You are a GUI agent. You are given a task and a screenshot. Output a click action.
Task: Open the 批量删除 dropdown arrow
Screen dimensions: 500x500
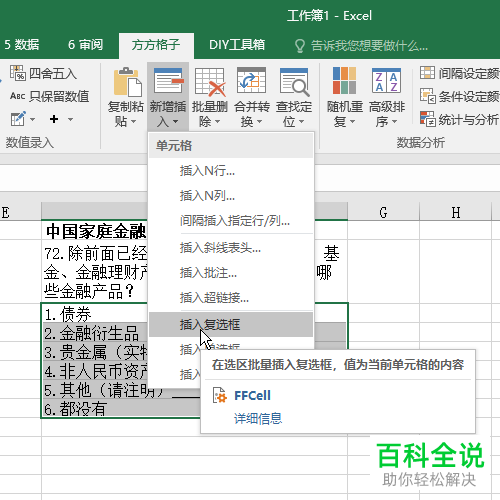[x=217, y=122]
